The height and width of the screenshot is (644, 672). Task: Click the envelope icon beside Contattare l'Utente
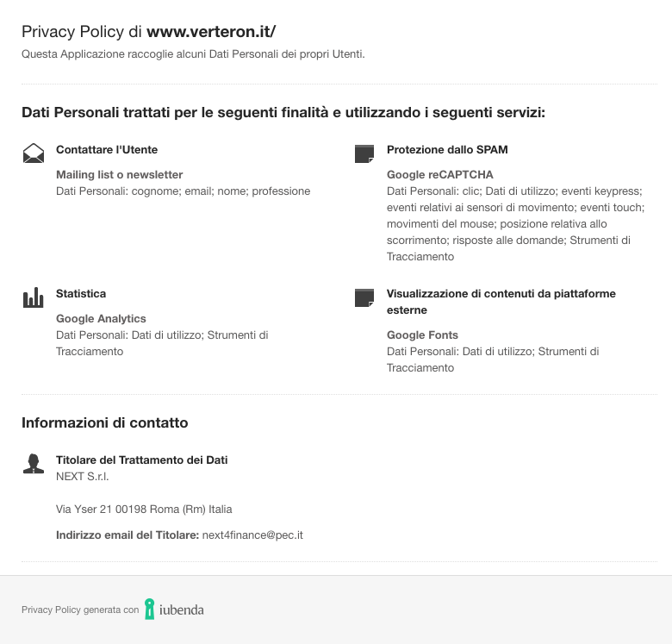[x=34, y=153]
